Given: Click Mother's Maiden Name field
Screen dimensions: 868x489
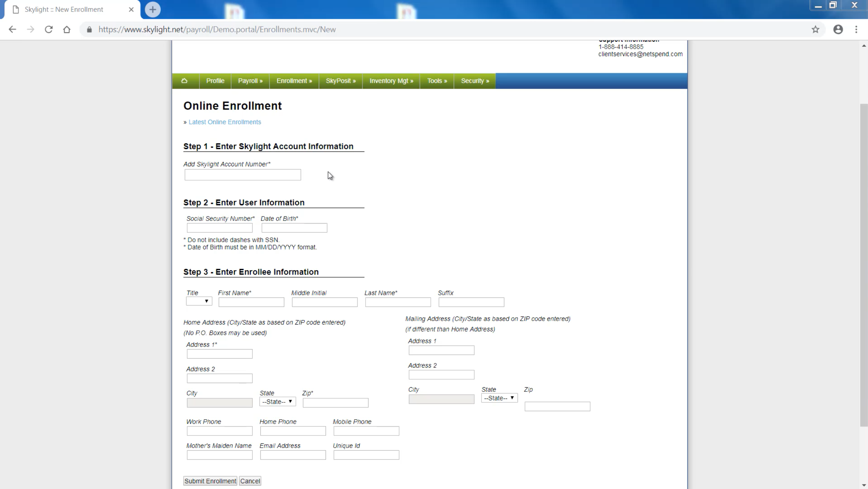Looking at the screenshot, I should pos(220,455).
